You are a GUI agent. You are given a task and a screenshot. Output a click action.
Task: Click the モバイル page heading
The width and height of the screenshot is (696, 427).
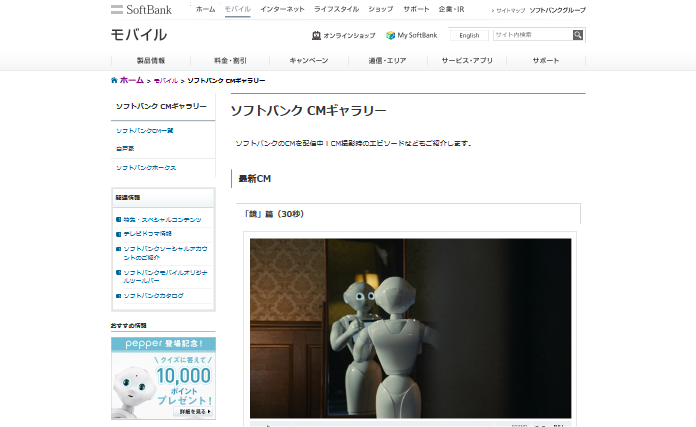pyautogui.click(x=139, y=35)
